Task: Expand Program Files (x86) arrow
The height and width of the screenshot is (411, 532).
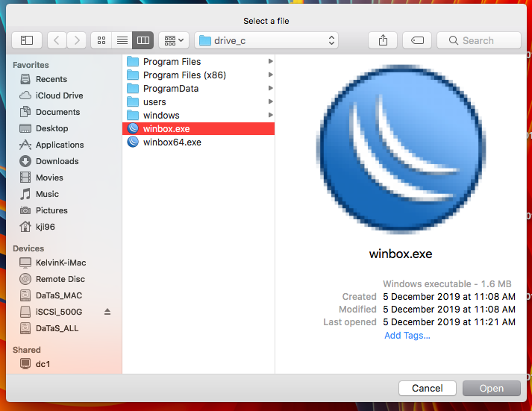Action: click(270, 75)
